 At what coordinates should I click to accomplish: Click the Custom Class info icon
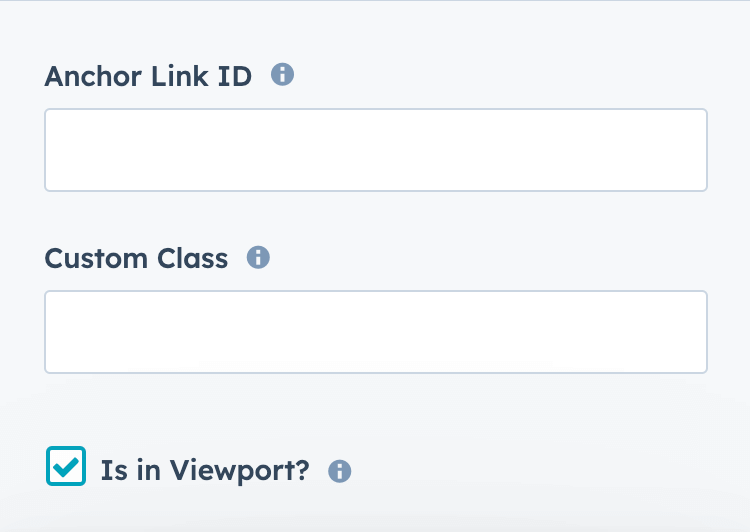pyautogui.click(x=258, y=258)
